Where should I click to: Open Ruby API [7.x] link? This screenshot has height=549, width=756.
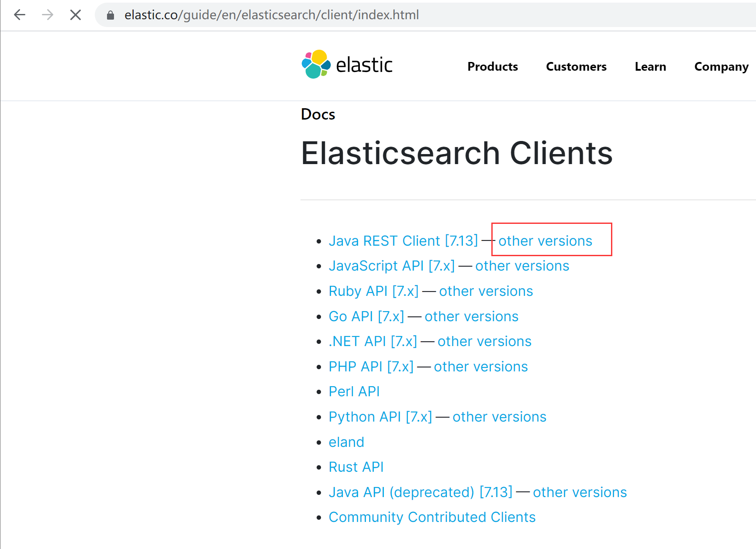point(374,291)
